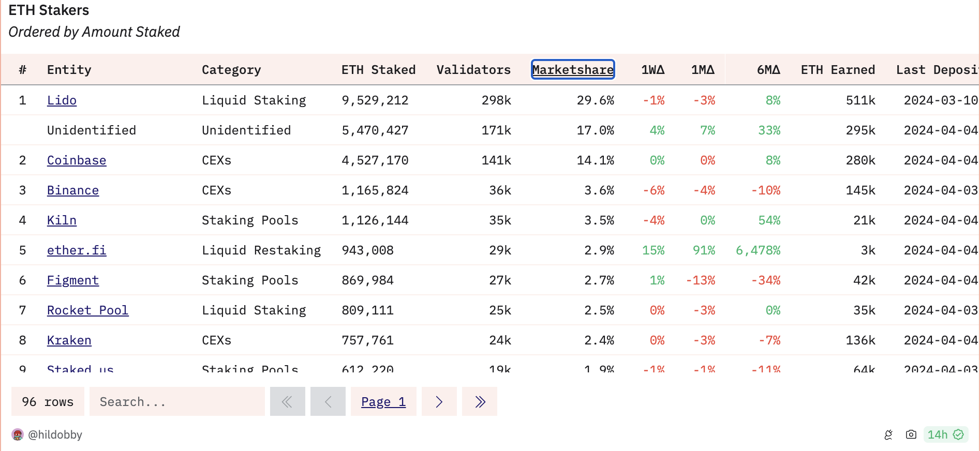The image size is (980, 451).
Task: Click the table Search field
Action: (176, 402)
